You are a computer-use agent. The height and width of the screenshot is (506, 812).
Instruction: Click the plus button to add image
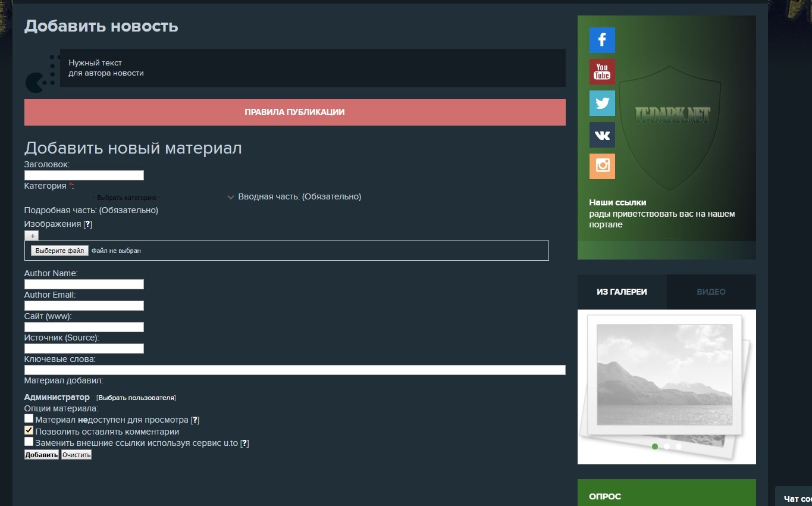[x=32, y=236]
